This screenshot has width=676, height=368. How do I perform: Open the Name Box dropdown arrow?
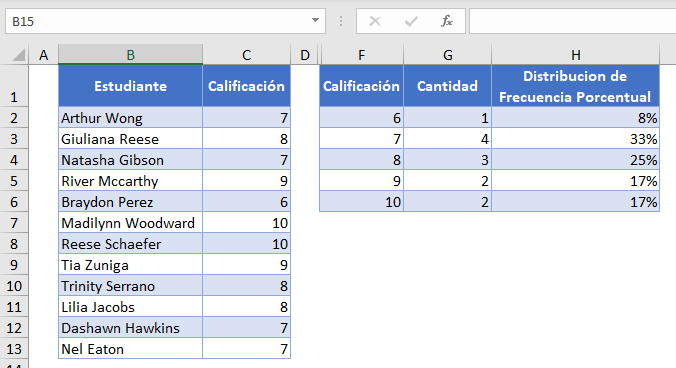click(x=315, y=21)
